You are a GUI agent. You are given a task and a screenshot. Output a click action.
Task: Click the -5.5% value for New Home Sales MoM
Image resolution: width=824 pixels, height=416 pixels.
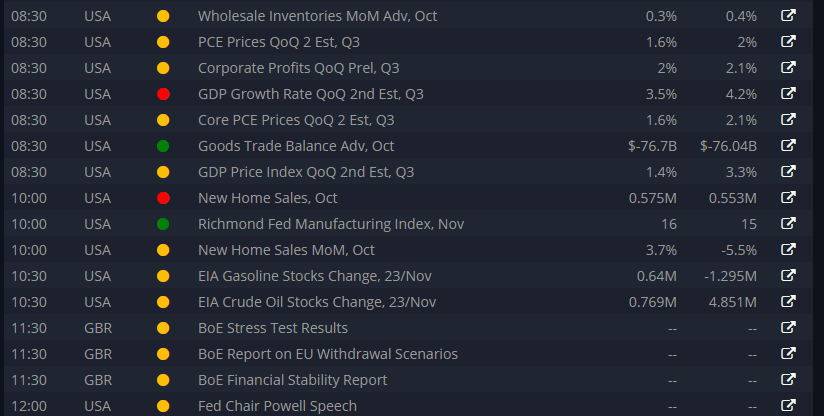click(739, 250)
